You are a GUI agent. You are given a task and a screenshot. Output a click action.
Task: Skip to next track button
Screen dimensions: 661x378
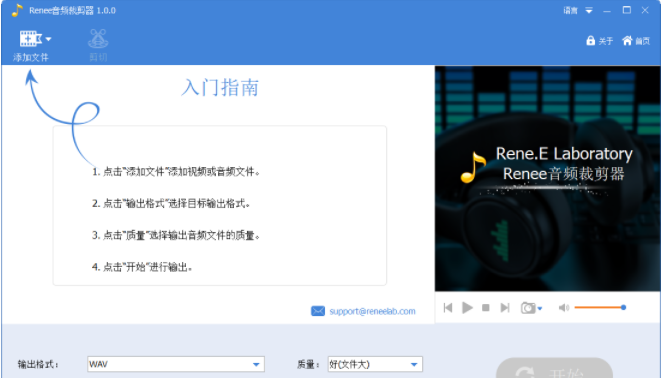505,308
